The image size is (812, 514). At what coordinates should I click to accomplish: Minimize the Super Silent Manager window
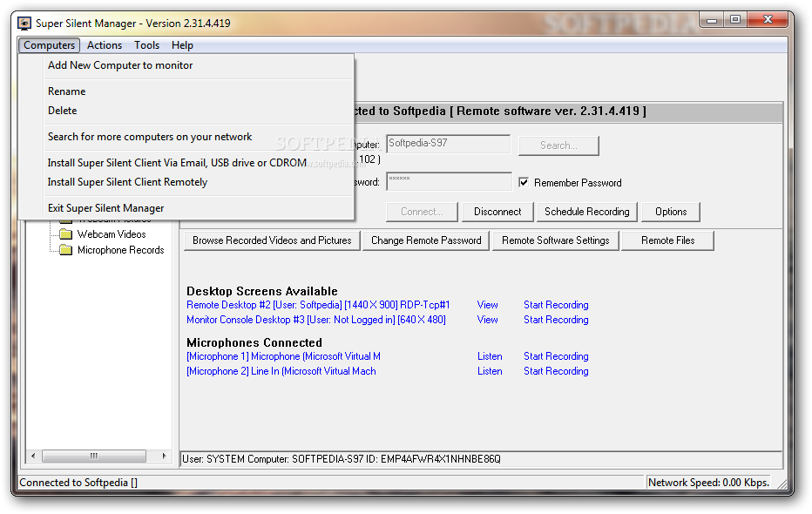click(712, 20)
